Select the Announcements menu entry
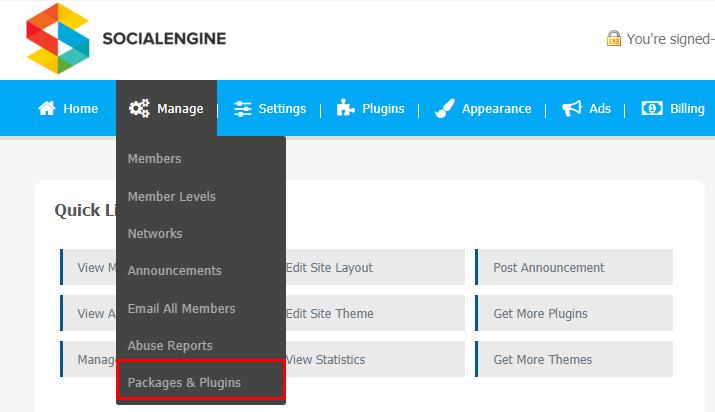 click(x=175, y=271)
